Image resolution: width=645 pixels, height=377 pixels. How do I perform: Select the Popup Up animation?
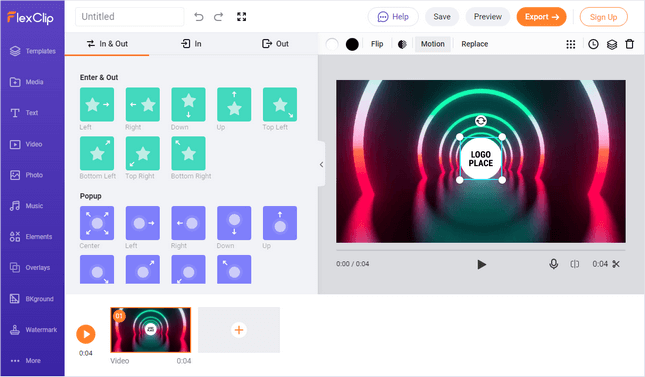click(x=280, y=223)
